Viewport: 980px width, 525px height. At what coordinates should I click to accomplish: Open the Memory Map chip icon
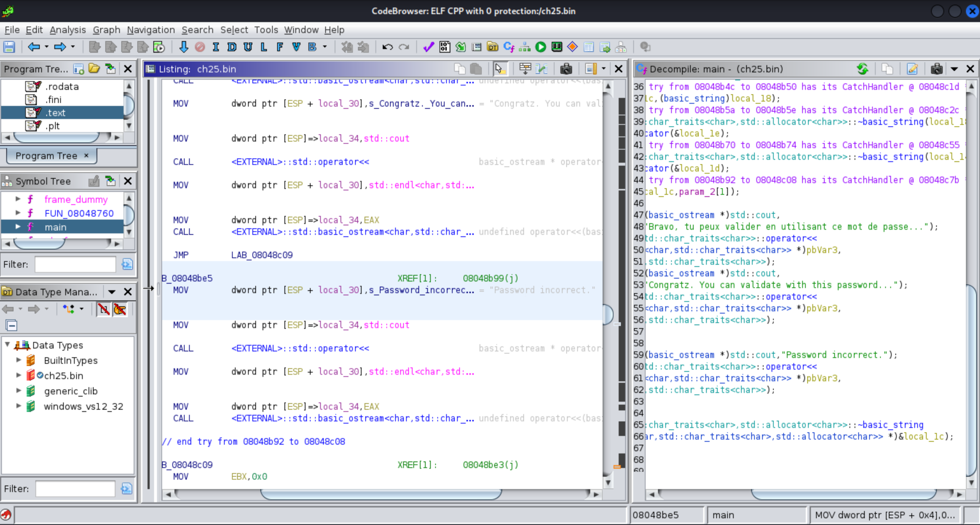click(x=556, y=47)
